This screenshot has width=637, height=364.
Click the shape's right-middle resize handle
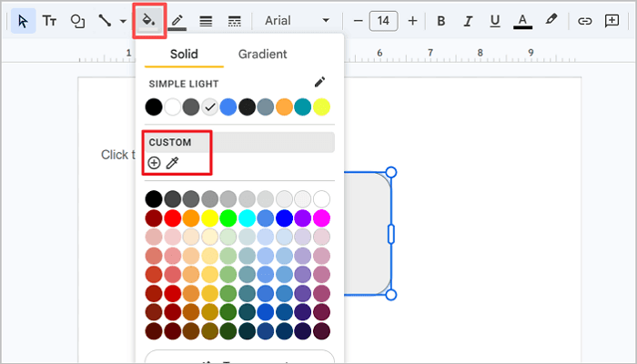point(390,234)
